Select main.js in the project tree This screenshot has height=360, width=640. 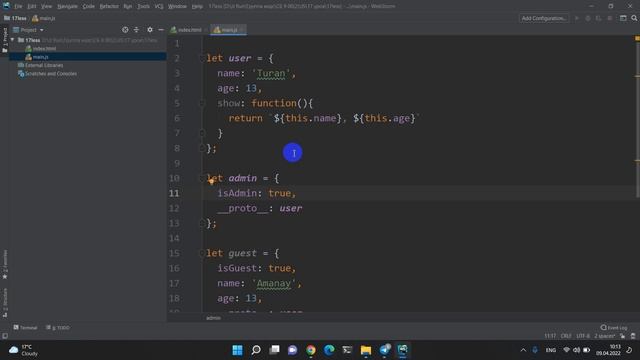click(x=37, y=57)
